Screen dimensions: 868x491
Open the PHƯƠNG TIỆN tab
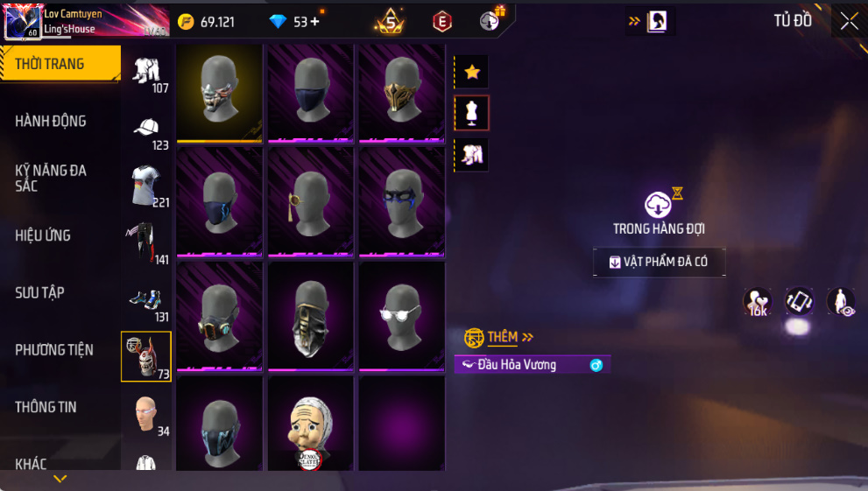54,350
